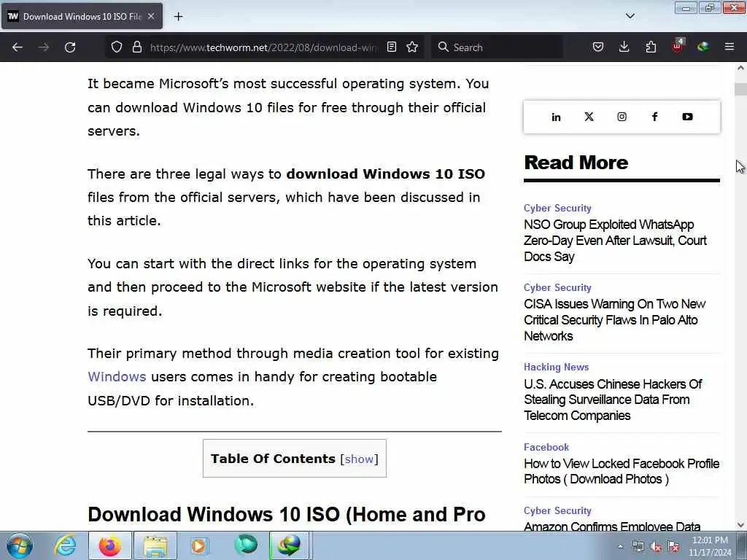The width and height of the screenshot is (747, 560).
Task: Open the clock showing 12:01 PM
Action: click(x=710, y=546)
